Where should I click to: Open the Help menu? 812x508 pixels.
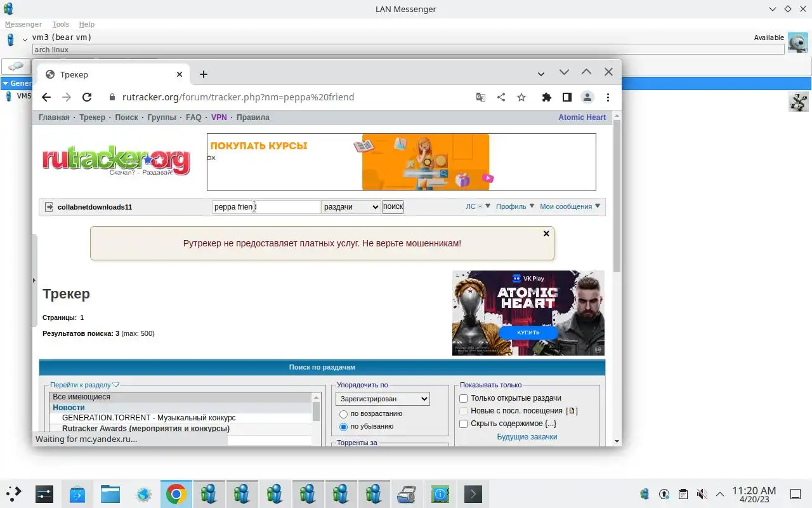(x=87, y=24)
